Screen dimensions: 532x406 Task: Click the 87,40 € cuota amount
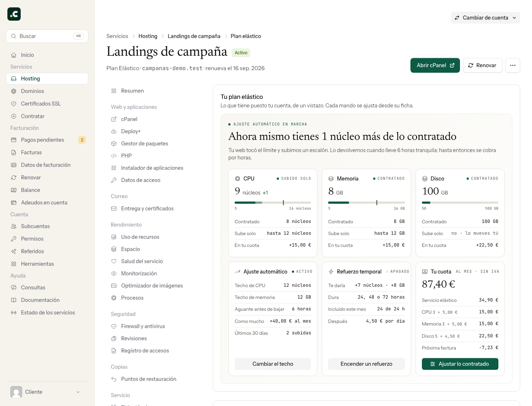pos(438,284)
